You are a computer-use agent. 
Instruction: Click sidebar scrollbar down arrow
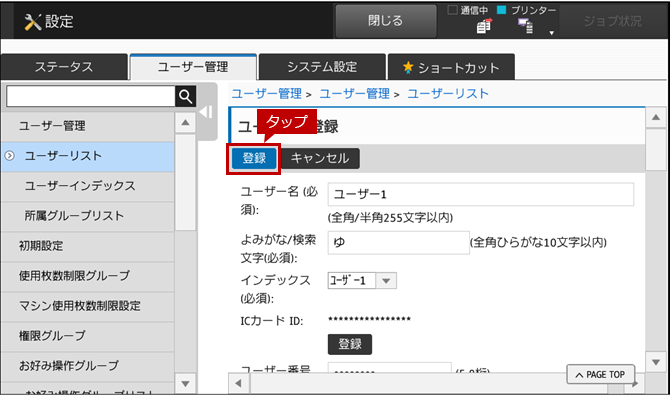(185, 383)
